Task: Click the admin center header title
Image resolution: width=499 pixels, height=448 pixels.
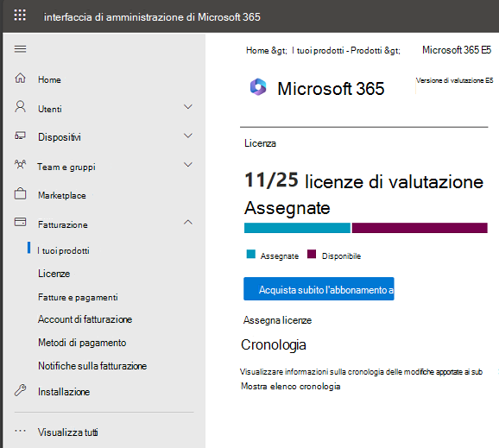Action: (152, 17)
